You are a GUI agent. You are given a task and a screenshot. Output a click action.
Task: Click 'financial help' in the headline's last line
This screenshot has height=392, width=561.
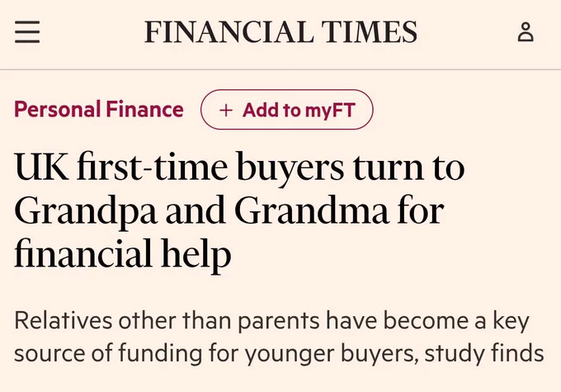pyautogui.click(x=123, y=255)
